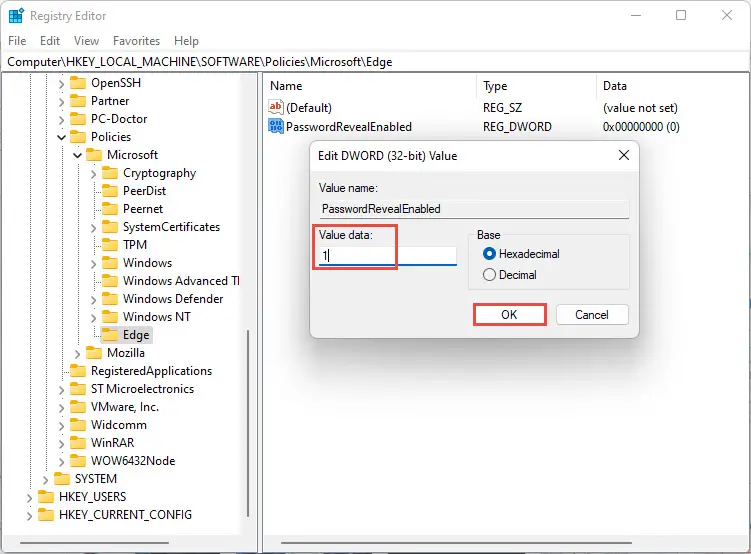
Task: Click the OpenSSH folder icon
Action: (78, 83)
